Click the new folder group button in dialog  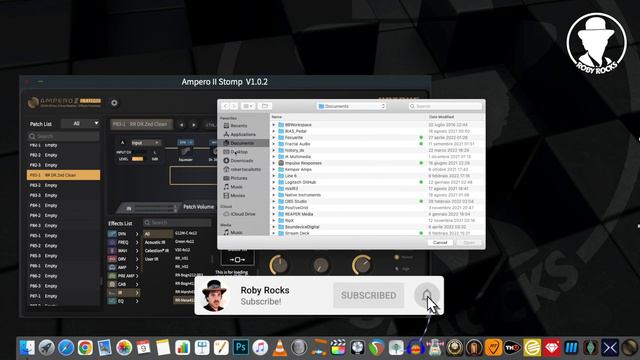point(264,106)
